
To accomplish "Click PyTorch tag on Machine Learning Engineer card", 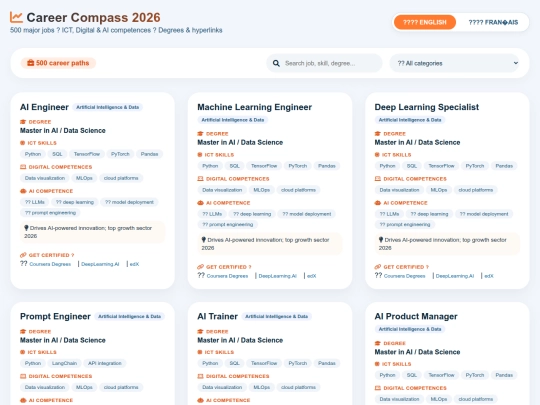I will click(x=298, y=166).
